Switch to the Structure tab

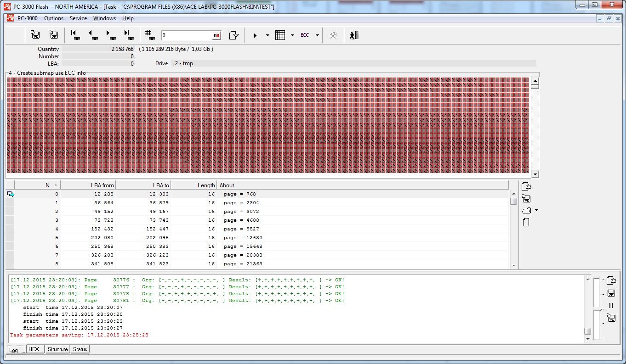click(57, 349)
